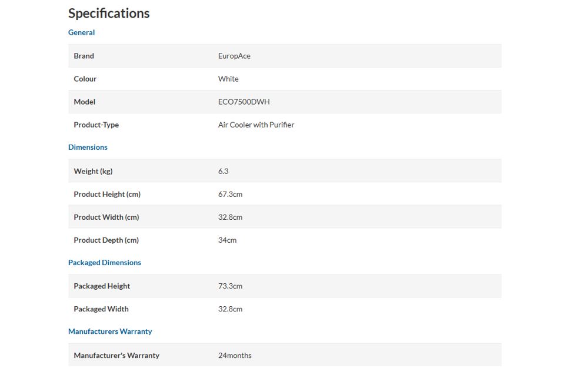Select the Product-Type row label
This screenshot has height=392, width=570.
click(x=96, y=125)
